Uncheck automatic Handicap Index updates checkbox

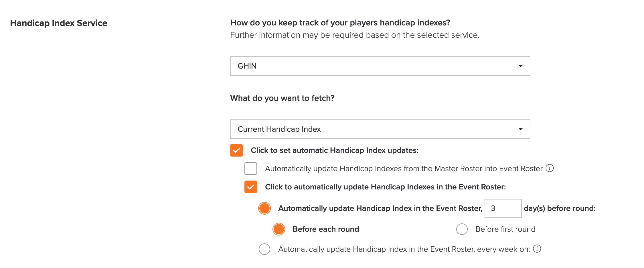click(236, 150)
